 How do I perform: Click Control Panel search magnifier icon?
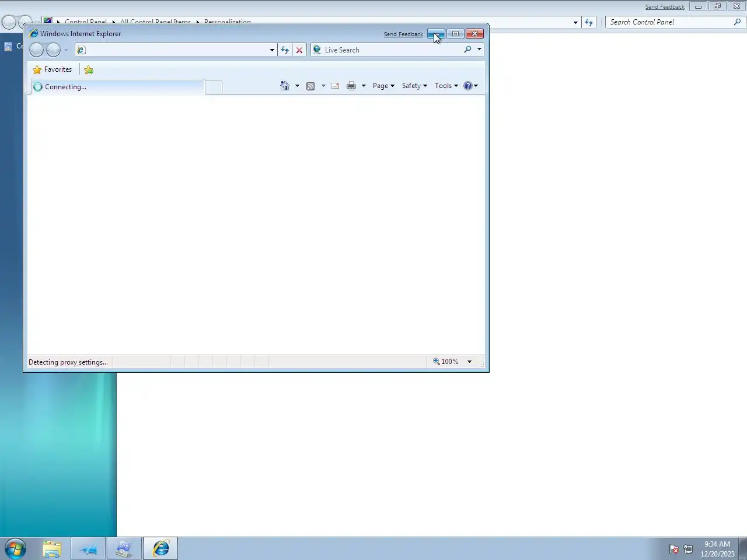click(x=738, y=22)
